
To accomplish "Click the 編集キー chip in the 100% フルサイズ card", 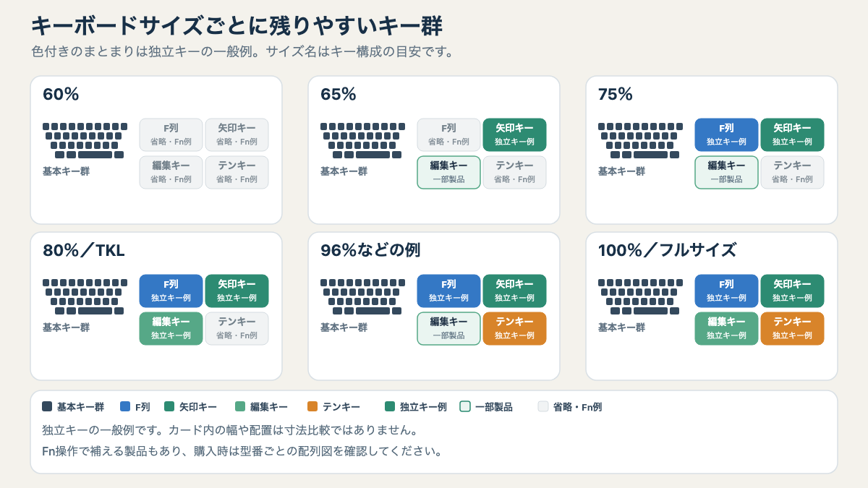I will pyautogui.click(x=726, y=328).
